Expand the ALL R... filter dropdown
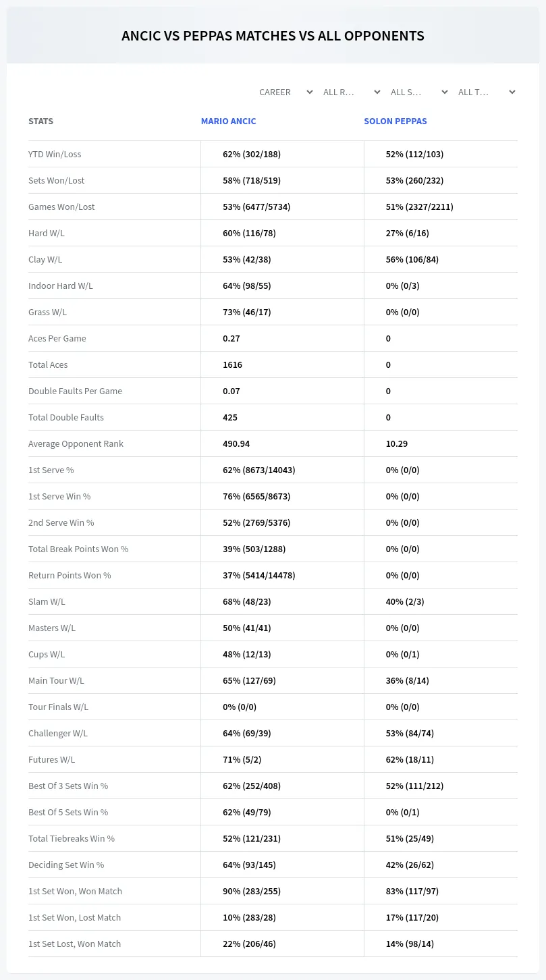This screenshot has width=546, height=980. [x=352, y=92]
